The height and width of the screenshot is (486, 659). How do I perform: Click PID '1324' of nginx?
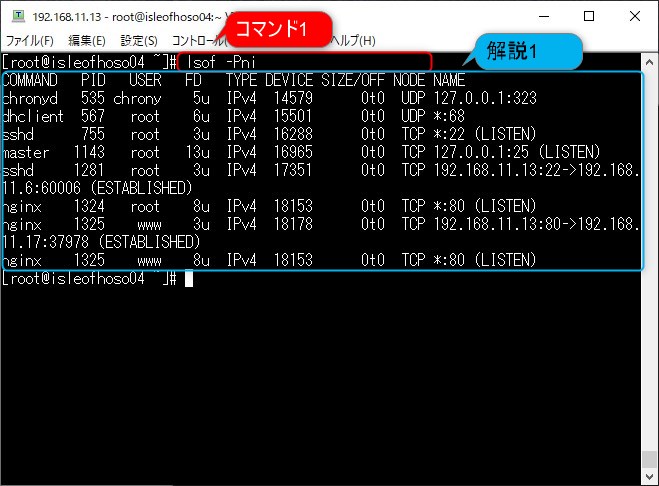(89, 206)
